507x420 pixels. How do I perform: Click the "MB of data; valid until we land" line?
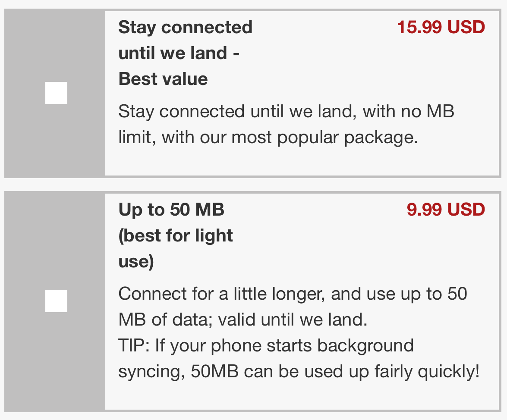pos(242,320)
